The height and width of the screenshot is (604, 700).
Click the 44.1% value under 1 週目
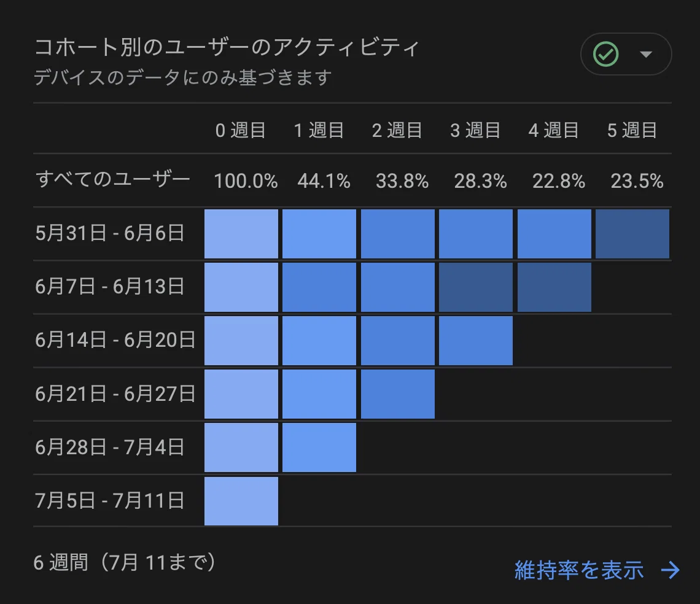(324, 181)
